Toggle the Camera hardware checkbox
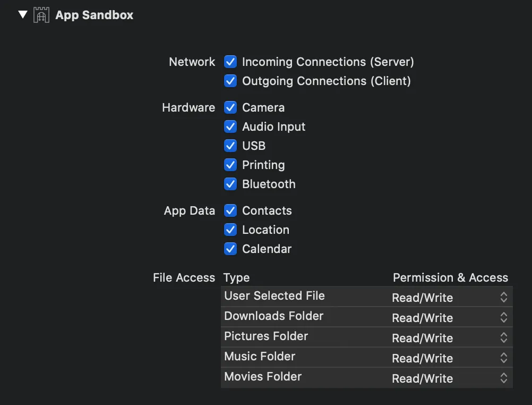Screen dimensions: 532x405 pyautogui.click(x=230, y=107)
